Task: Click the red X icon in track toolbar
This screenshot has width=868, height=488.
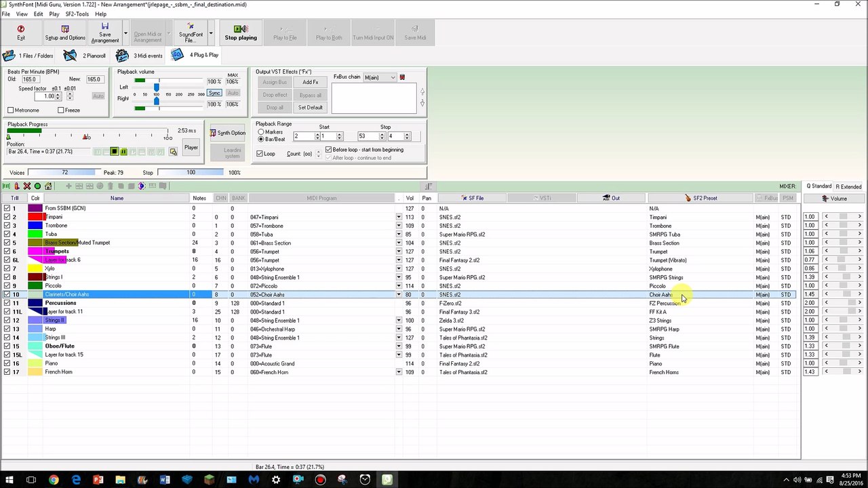Action: tap(27, 186)
